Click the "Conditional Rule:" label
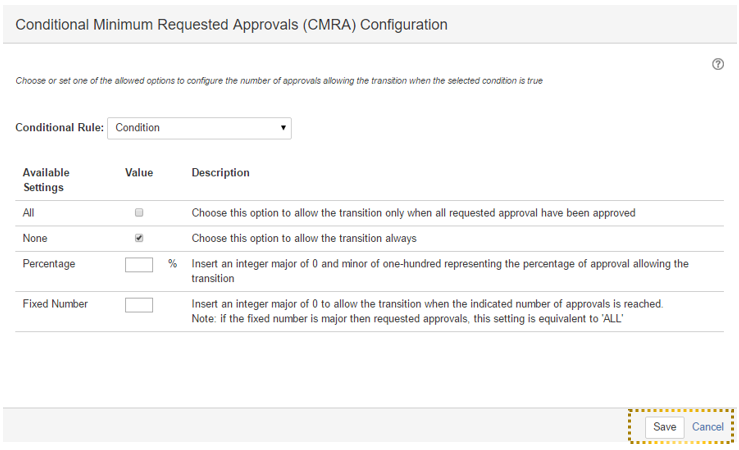Viewport: 739px width, 450px height. (59, 128)
